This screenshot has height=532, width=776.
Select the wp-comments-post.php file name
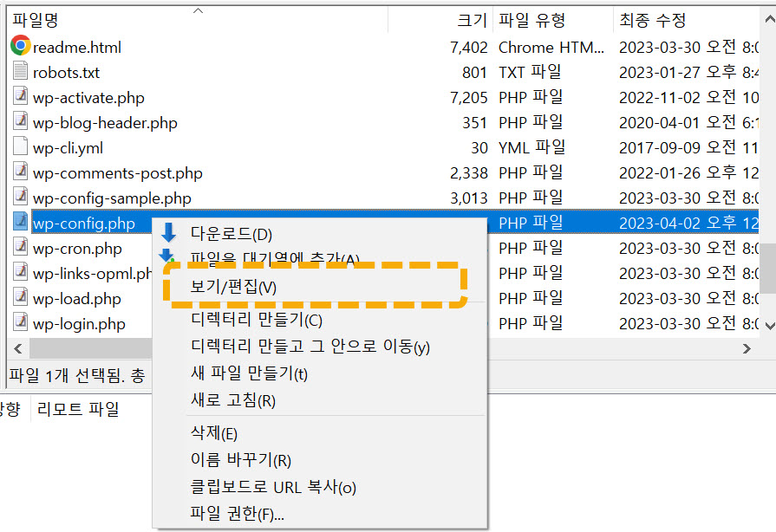[117, 173]
